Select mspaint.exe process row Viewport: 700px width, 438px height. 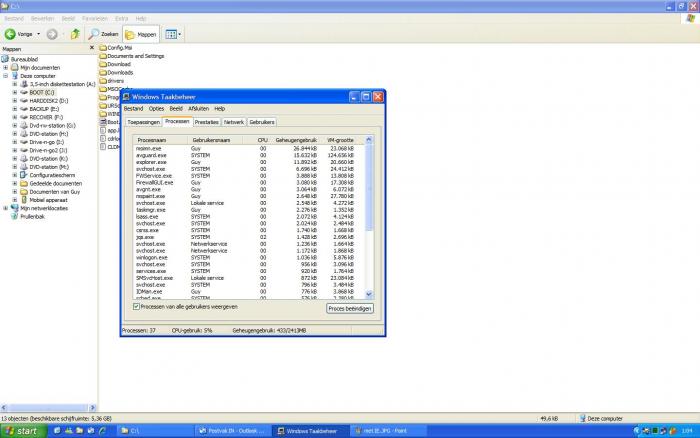[x=248, y=196]
